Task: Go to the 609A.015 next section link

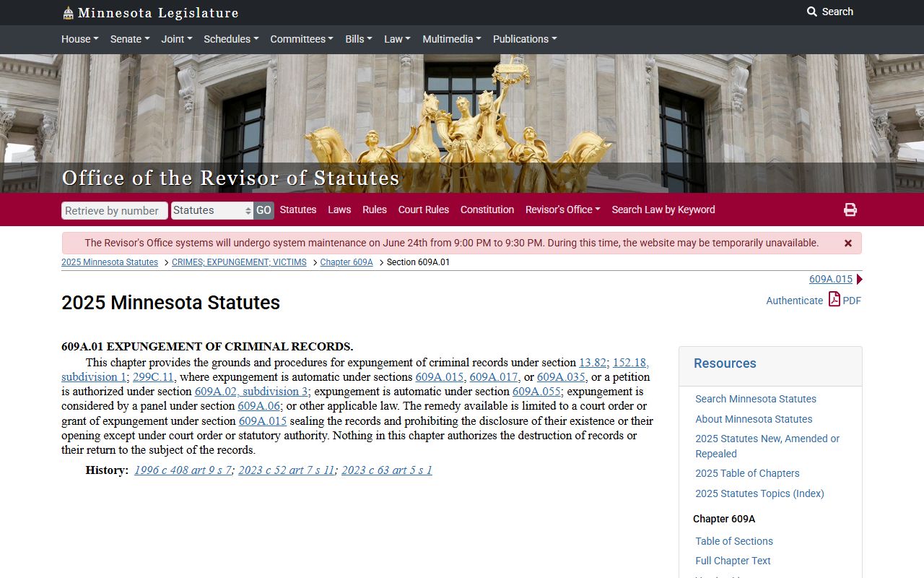Action: [831, 279]
